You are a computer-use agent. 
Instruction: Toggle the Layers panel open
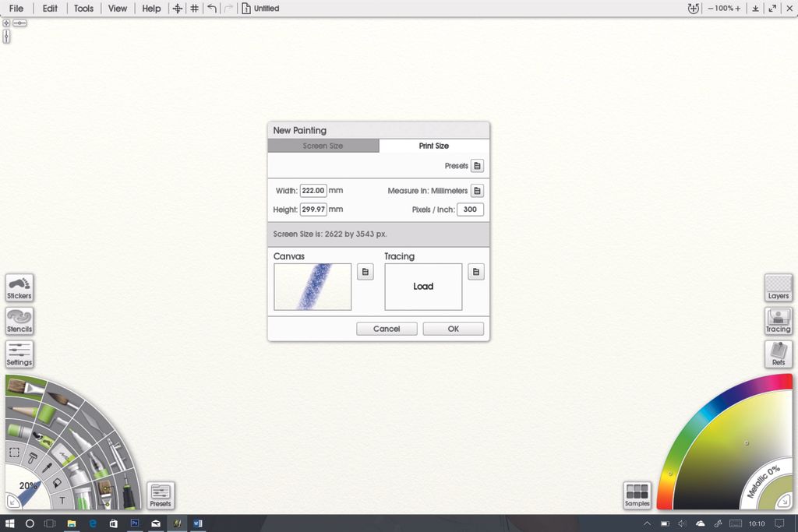[778, 288]
